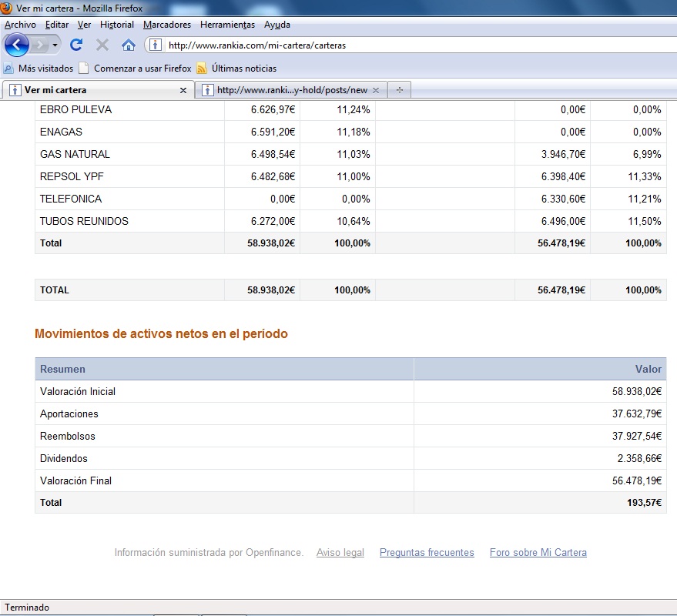Click the Back navigation arrow
The width and height of the screenshot is (677, 616).
coord(15,45)
